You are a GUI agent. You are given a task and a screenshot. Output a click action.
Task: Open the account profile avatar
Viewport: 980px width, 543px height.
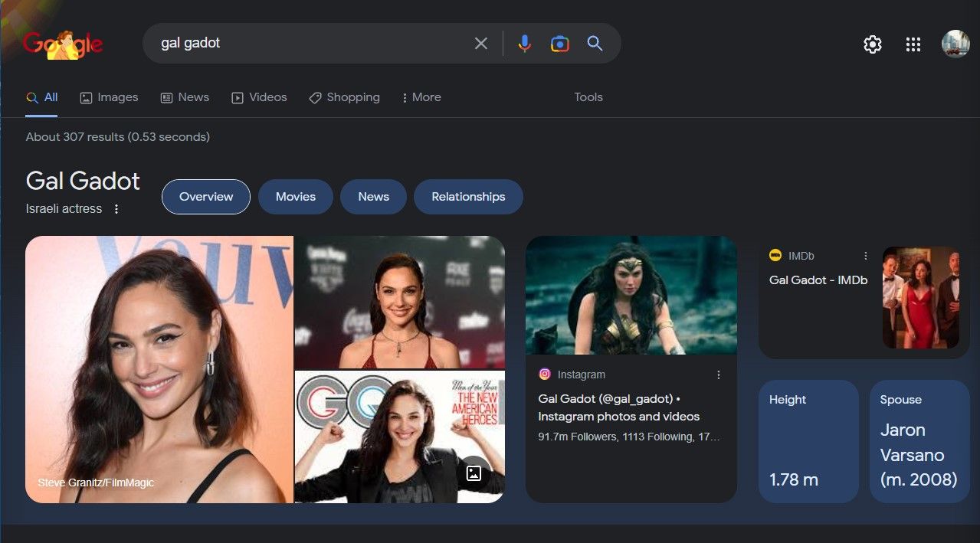click(x=955, y=44)
